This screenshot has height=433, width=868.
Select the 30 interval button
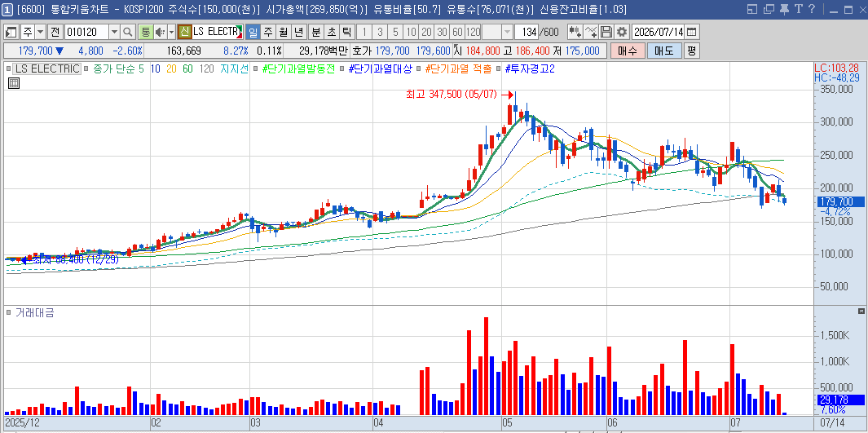pos(442,32)
